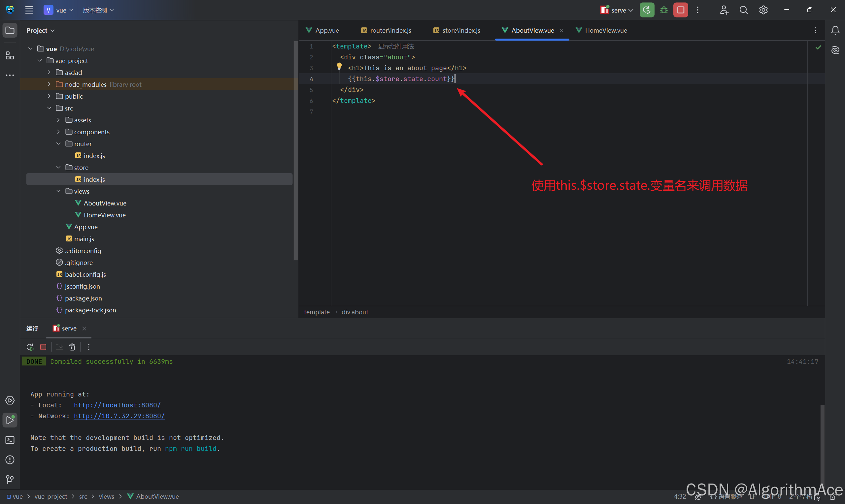Switch to the HomeView.vue tab

(x=602, y=31)
